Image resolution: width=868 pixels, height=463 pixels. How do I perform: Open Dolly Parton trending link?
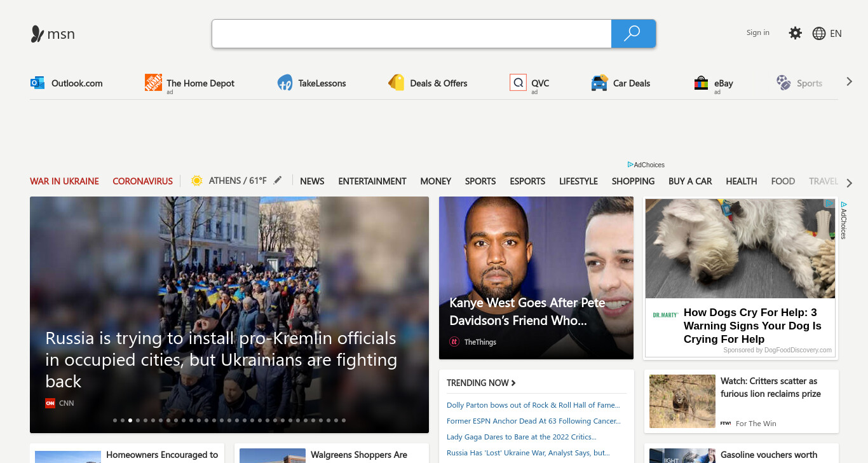pos(533,405)
